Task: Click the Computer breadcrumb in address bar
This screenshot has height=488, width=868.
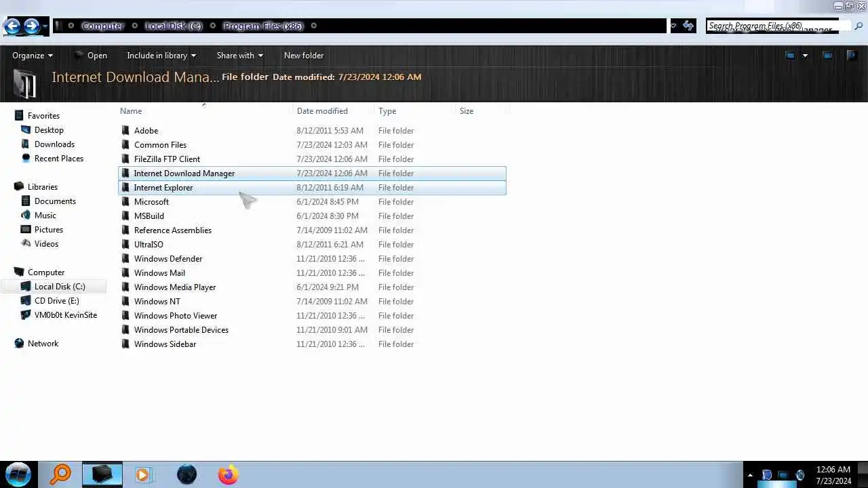Action: click(102, 26)
